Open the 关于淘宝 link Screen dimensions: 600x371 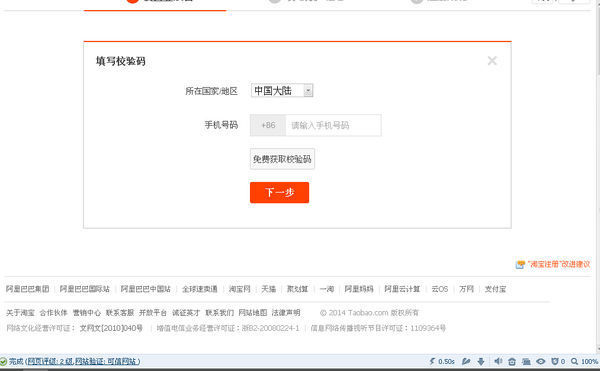20,313
